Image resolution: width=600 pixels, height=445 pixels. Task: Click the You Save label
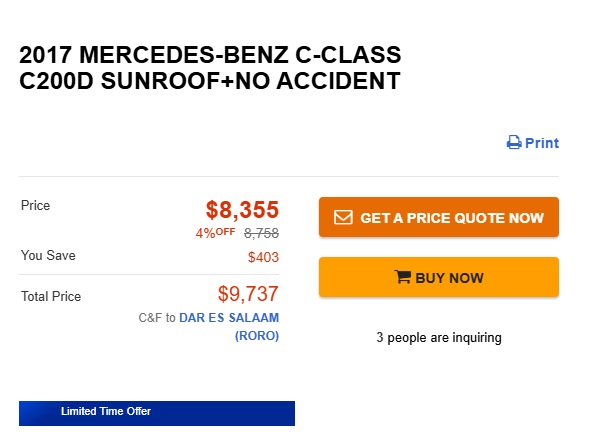tap(48, 255)
